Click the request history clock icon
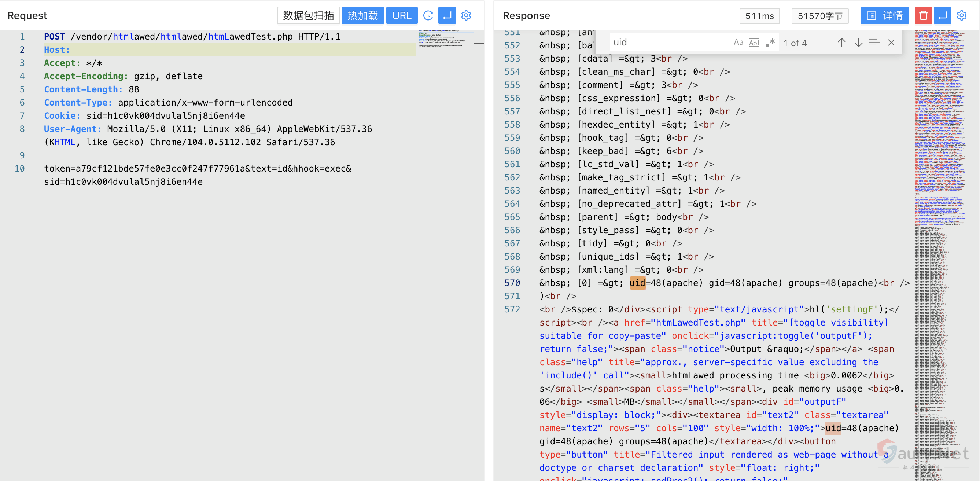Image resolution: width=980 pixels, height=481 pixels. 428,16
